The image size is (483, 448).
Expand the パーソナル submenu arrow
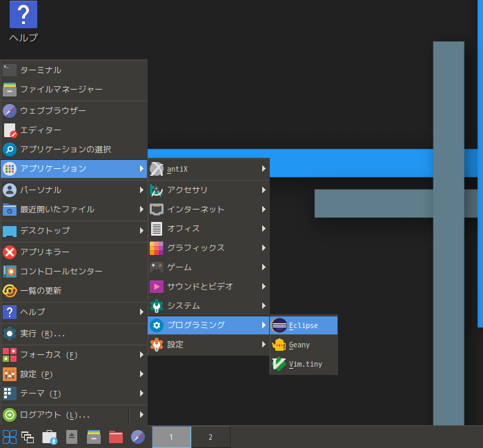[x=141, y=190]
